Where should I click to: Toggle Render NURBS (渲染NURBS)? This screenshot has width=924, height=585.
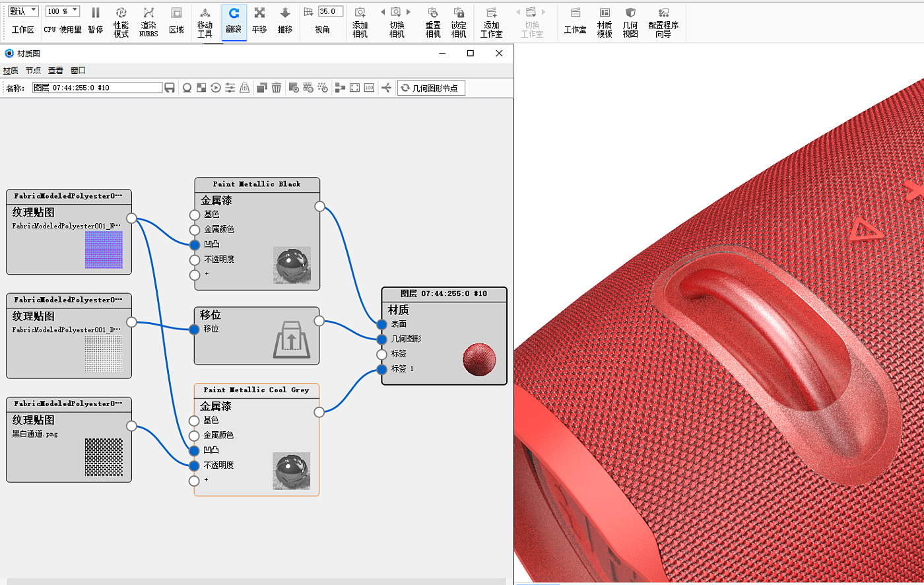[148, 21]
